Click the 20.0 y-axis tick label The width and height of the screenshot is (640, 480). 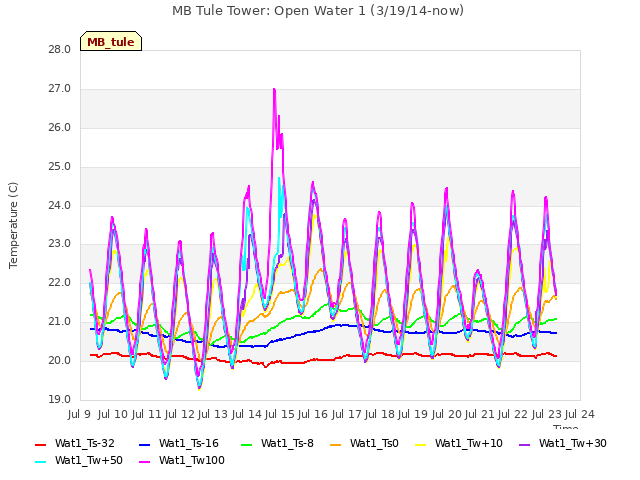[60, 360]
